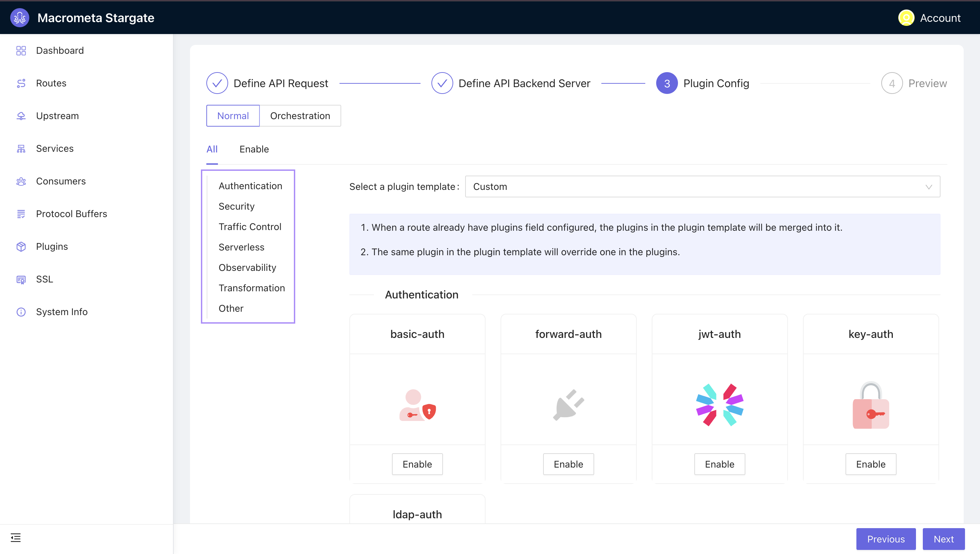Select the All plugins tab
980x554 pixels.
[211, 149]
